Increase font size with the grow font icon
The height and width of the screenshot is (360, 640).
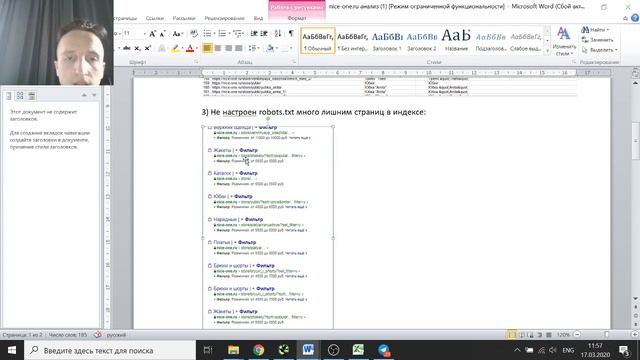152,34
